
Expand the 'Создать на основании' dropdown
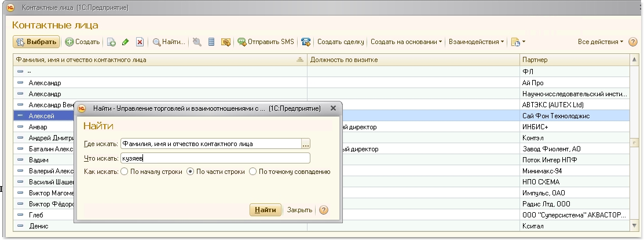(x=407, y=42)
